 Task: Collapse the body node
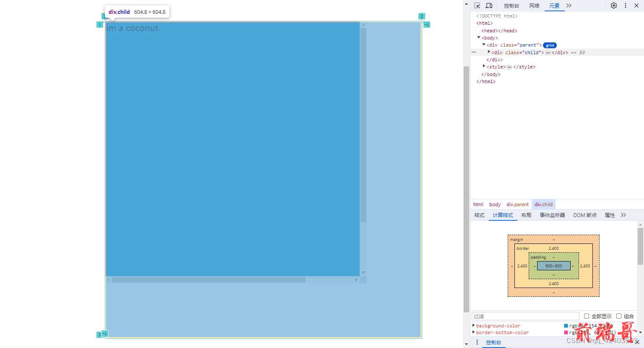tap(479, 38)
